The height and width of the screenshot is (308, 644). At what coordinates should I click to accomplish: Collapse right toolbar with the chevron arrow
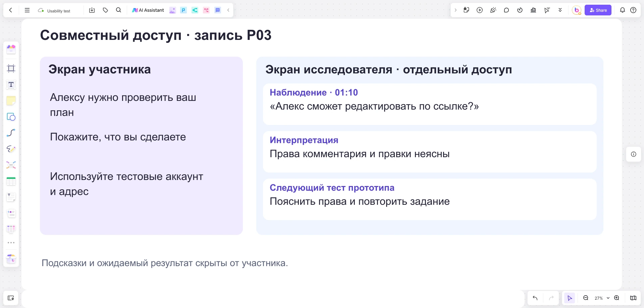455,10
